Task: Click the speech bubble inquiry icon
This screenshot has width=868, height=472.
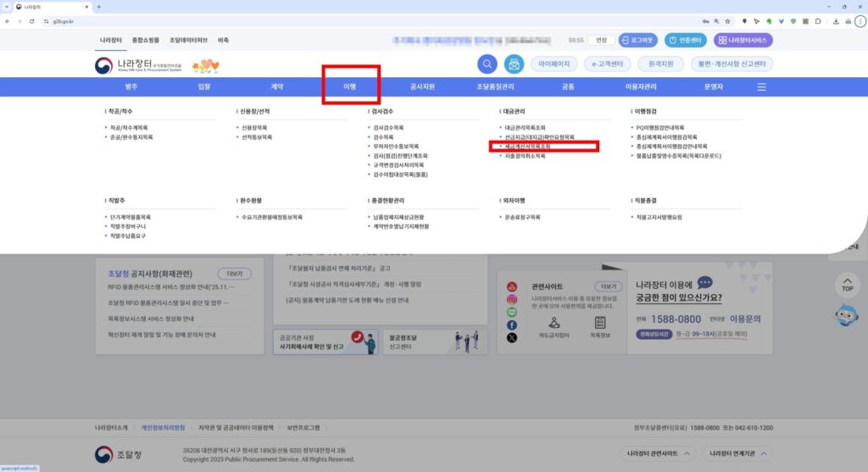Action: tap(704, 283)
